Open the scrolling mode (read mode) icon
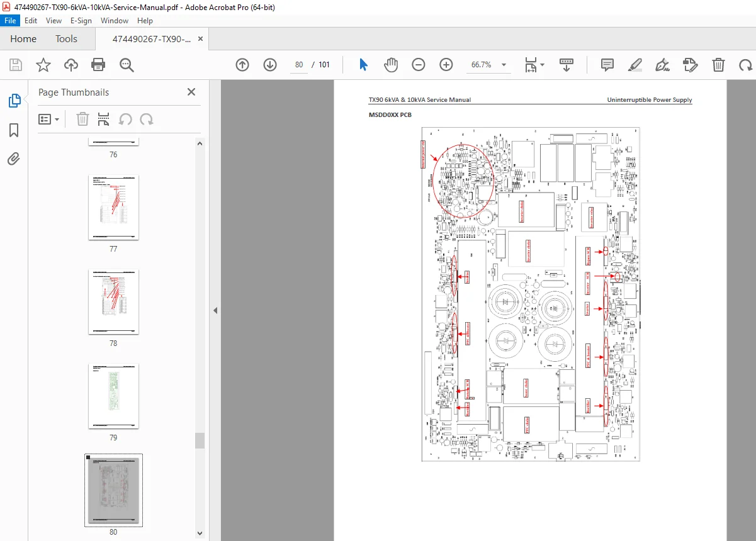Viewport: 756px width, 541px height. [x=567, y=65]
